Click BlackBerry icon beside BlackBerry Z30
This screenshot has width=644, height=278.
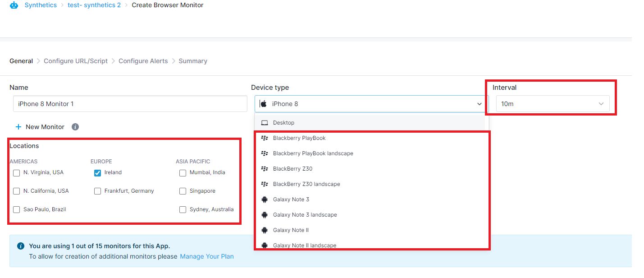[265, 169]
